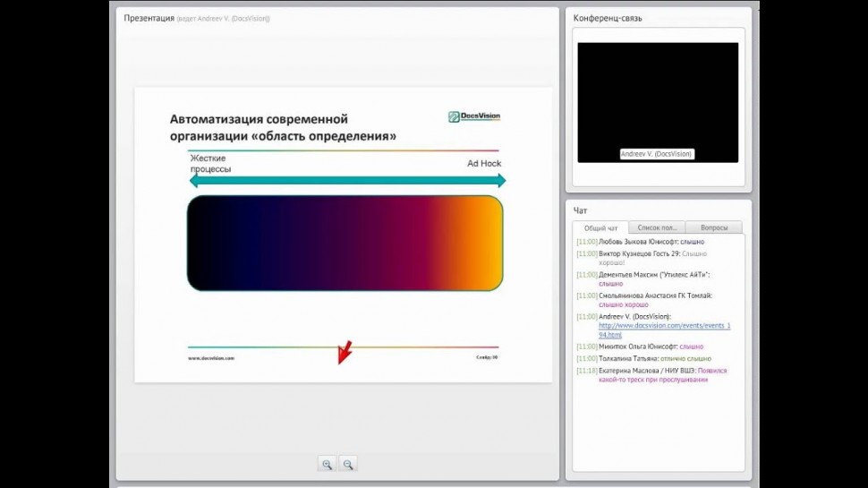This screenshot has width=868, height=488.
Task: Open the Вопросы tab in chat
Action: (x=716, y=227)
